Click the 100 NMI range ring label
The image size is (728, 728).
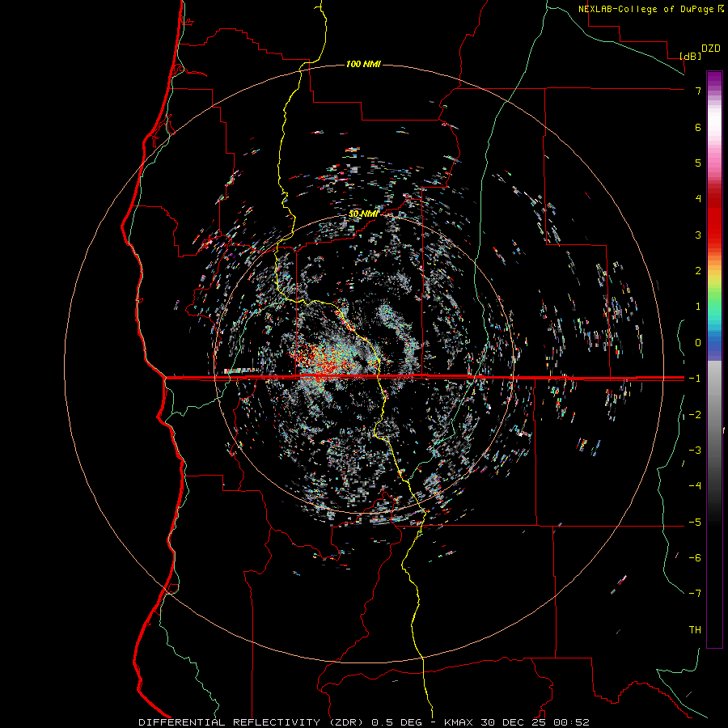[x=363, y=64]
